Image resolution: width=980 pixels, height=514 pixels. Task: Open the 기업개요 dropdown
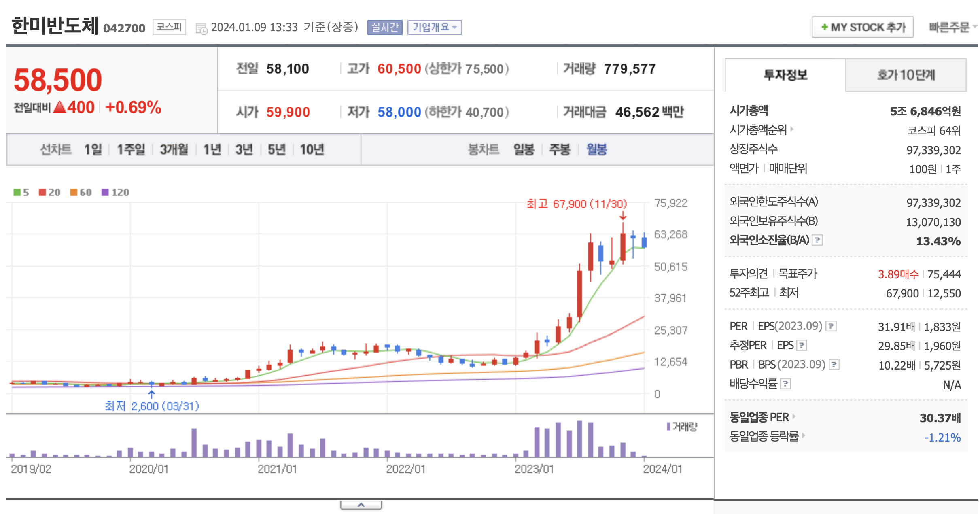[434, 28]
